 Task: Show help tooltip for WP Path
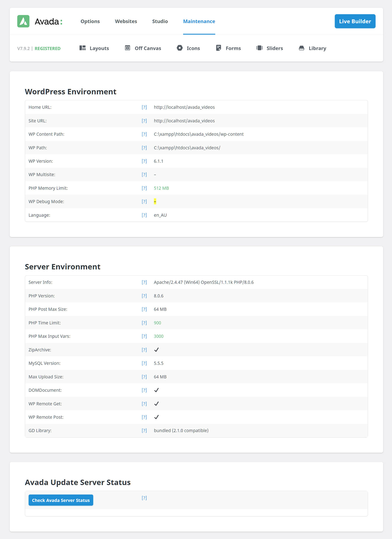[144, 148]
